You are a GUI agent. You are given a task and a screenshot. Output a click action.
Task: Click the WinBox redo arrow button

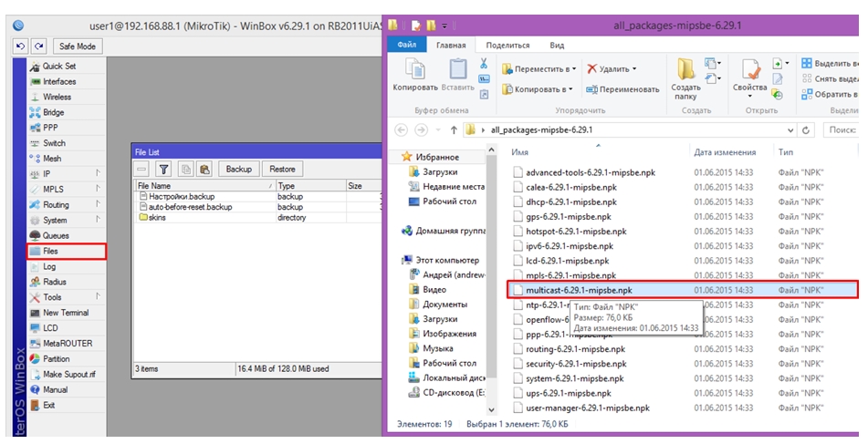coord(38,46)
